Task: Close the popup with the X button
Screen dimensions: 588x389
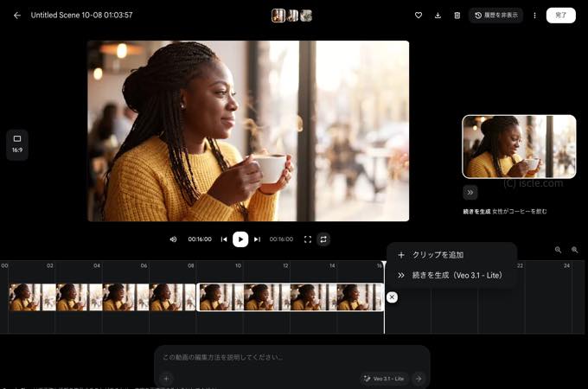Action: pyautogui.click(x=392, y=297)
